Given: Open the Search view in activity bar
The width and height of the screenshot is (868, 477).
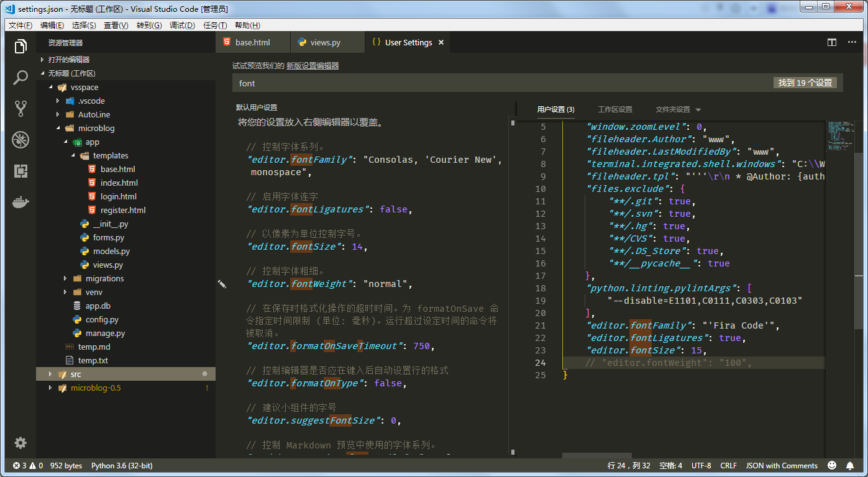Looking at the screenshot, I should click(21, 78).
